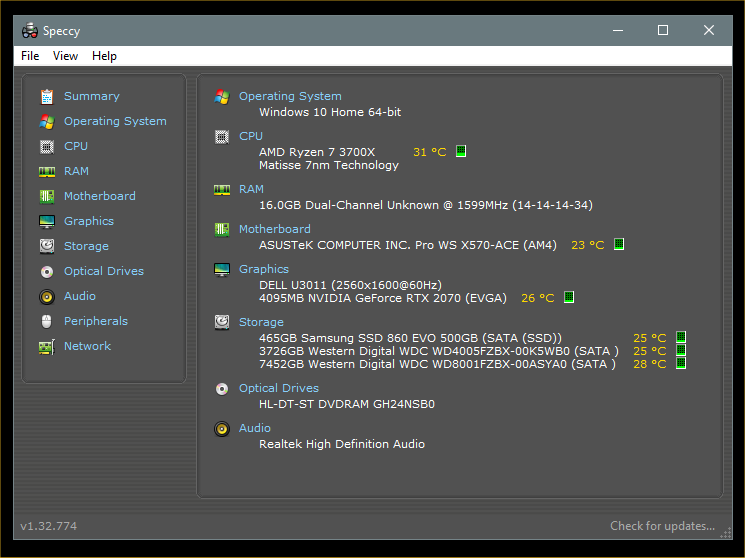The image size is (745, 558).
Task: Open Audio section from sidebar
Action: tap(80, 296)
